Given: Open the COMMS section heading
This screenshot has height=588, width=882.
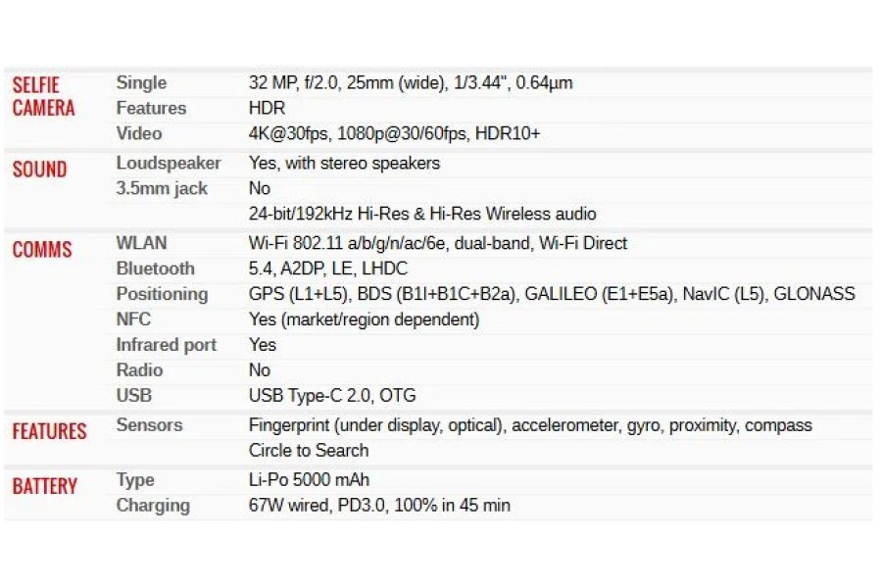Looking at the screenshot, I should [42, 249].
